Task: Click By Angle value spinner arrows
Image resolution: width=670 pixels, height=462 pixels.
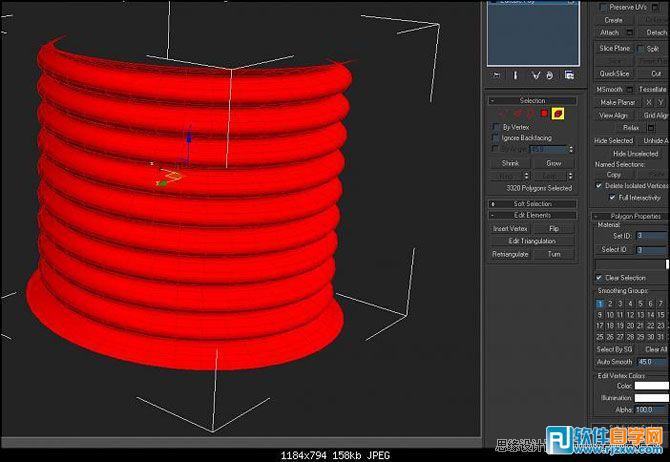Action: pos(571,149)
